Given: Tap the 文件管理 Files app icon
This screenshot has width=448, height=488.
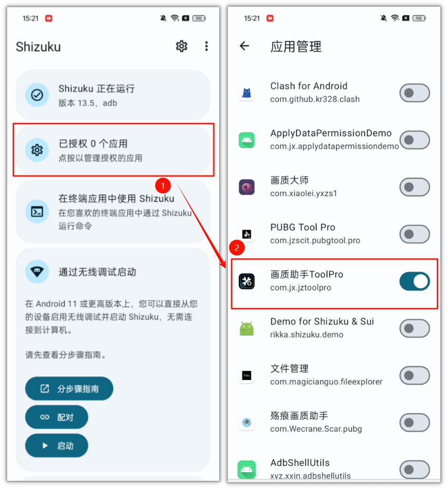Looking at the screenshot, I should pos(246,375).
